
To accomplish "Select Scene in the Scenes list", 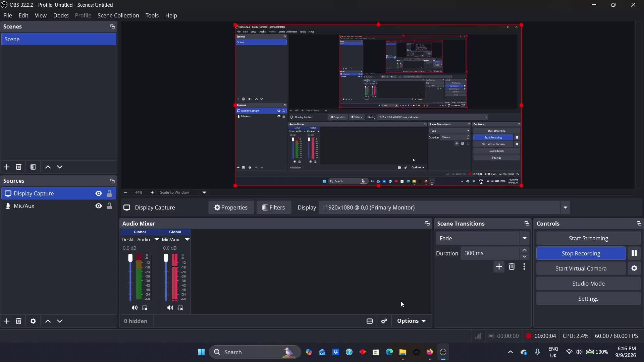I will tap(59, 39).
